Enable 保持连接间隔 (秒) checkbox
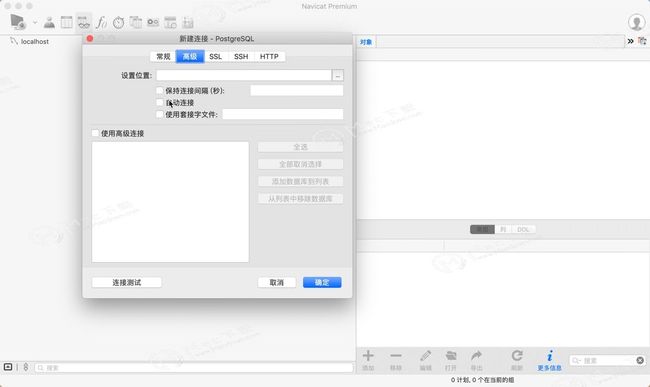The height and width of the screenshot is (387, 650). coord(160,90)
